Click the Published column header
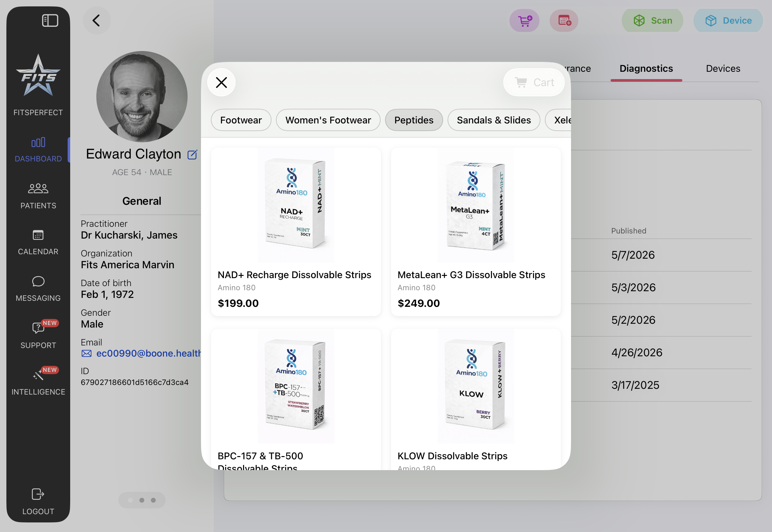This screenshot has height=532, width=772. click(x=629, y=231)
